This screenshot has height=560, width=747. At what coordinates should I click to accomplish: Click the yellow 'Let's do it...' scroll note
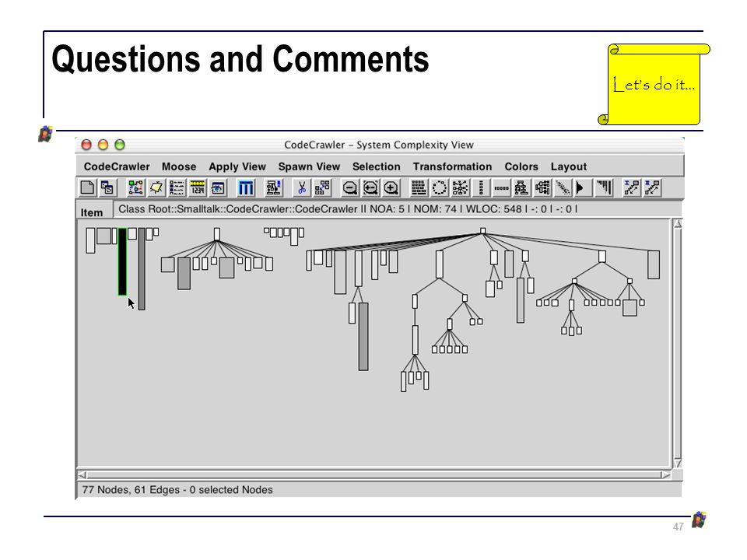point(654,84)
